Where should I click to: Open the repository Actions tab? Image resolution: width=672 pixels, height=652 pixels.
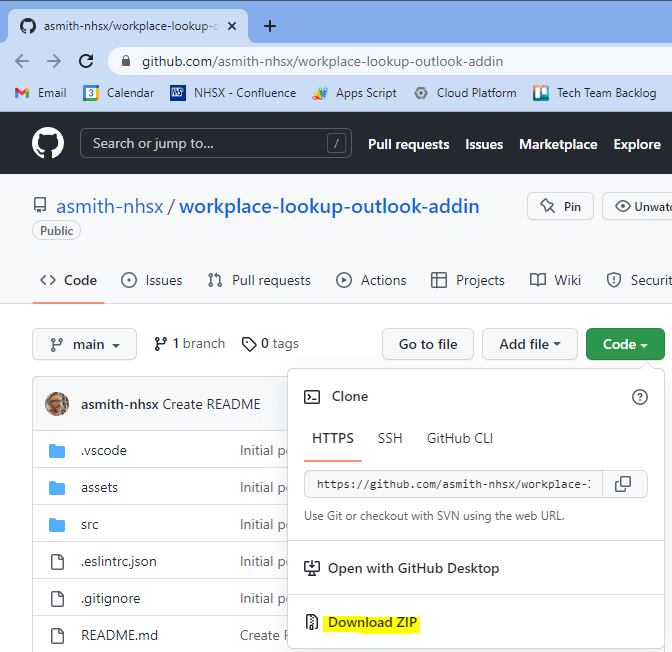point(371,280)
